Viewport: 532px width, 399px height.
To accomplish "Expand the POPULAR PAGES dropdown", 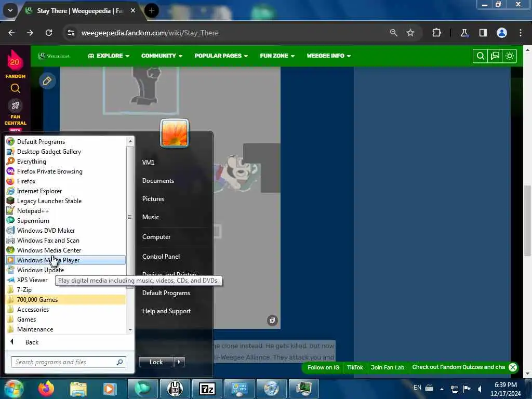I will pyautogui.click(x=221, y=56).
